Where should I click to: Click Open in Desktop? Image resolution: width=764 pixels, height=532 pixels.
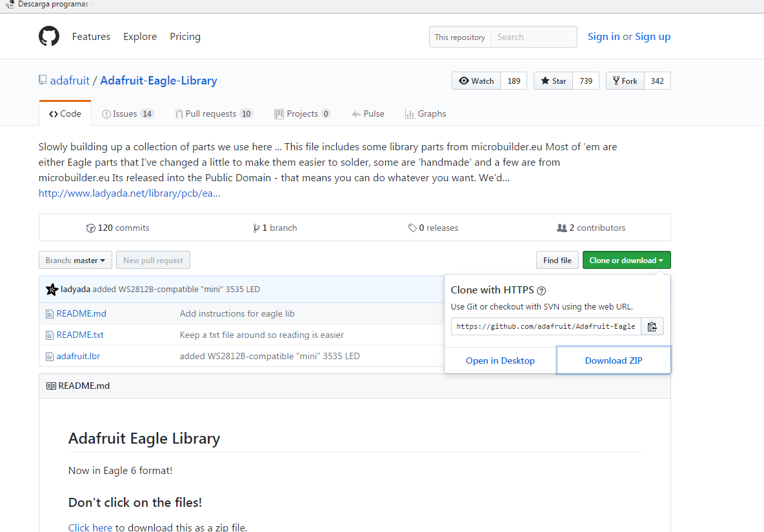pyautogui.click(x=500, y=360)
